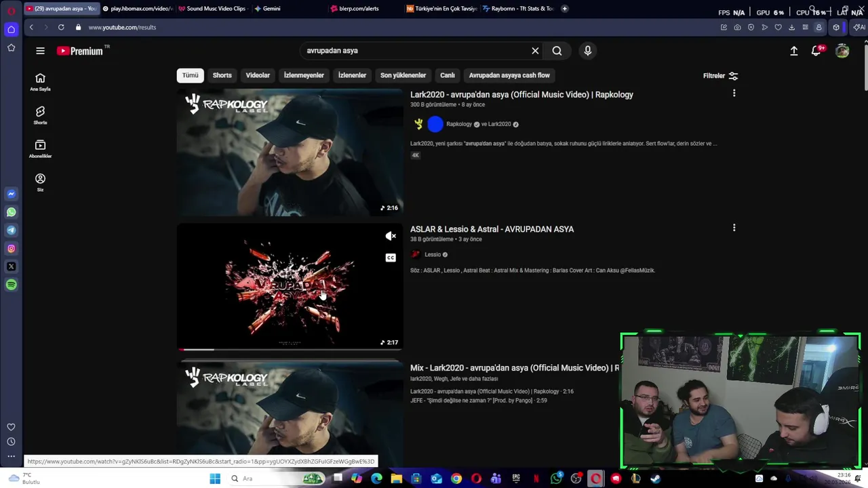Open Telegram in the Opera sidebar
The height and width of the screenshot is (488, 868).
(11, 230)
